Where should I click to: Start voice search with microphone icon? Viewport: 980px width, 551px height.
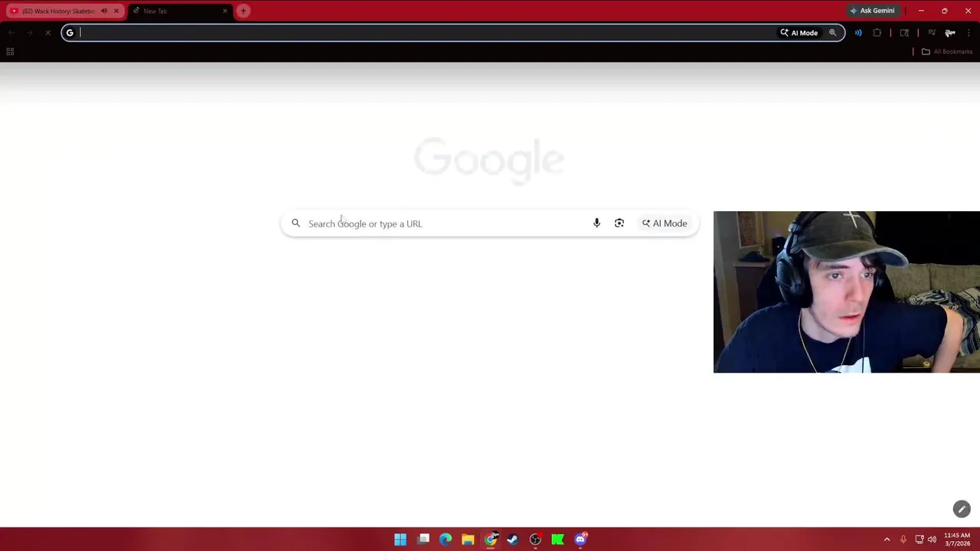(596, 223)
